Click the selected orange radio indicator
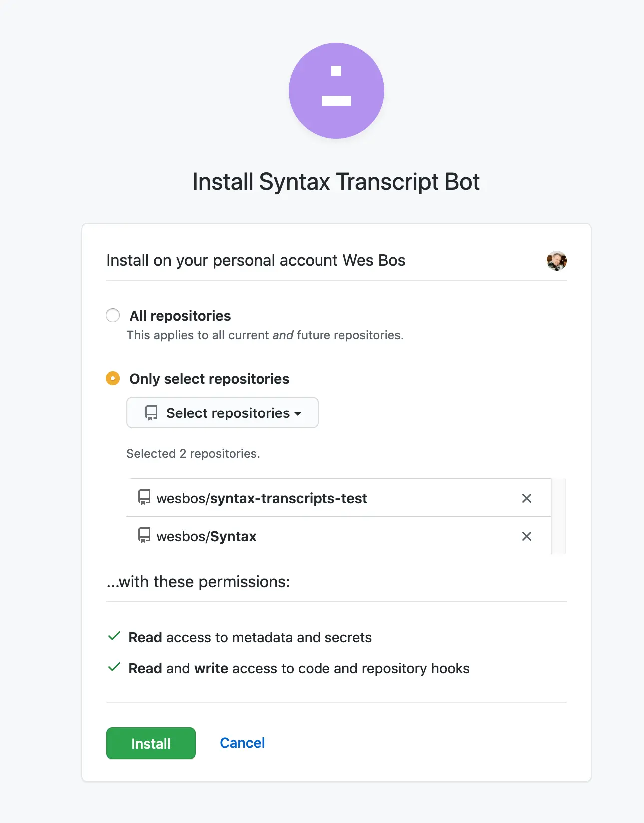This screenshot has width=644, height=823. (113, 378)
